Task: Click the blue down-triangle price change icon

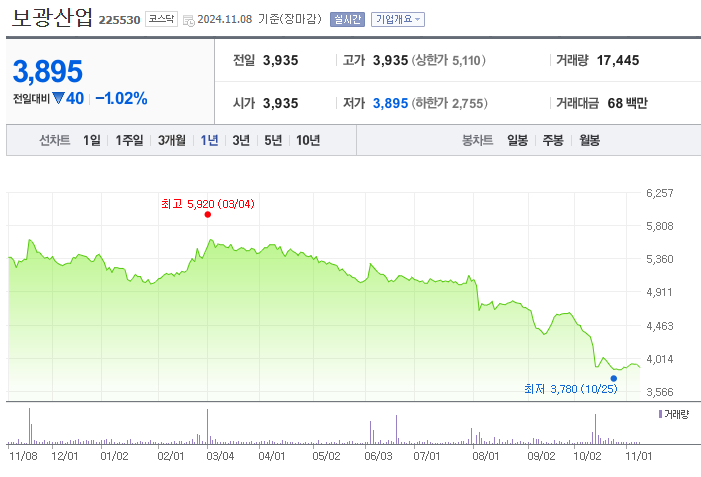Action: [x=58, y=98]
